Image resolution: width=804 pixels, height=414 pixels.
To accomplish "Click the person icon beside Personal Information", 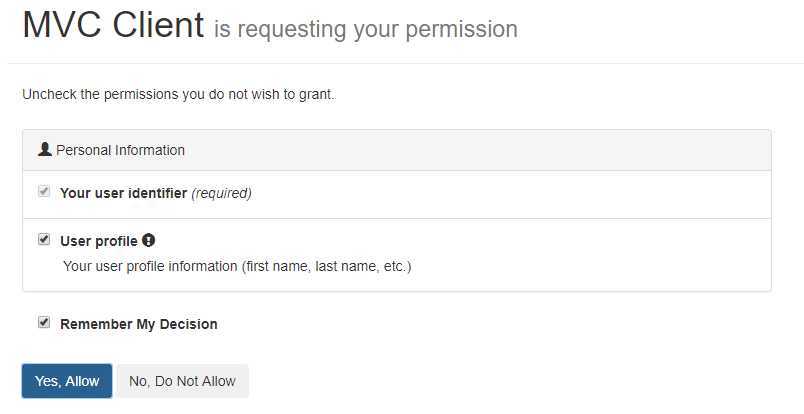I will coord(45,150).
